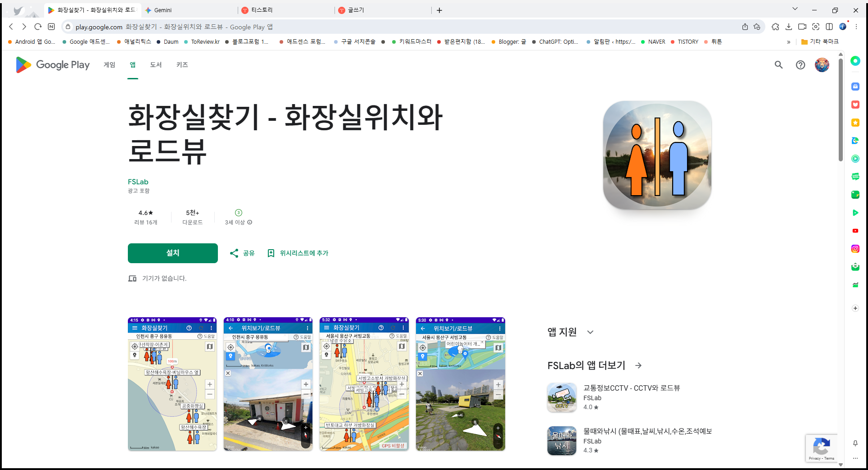Bookmark this page via the star icon
Viewport: 868px width, 470px height.
pos(757,27)
